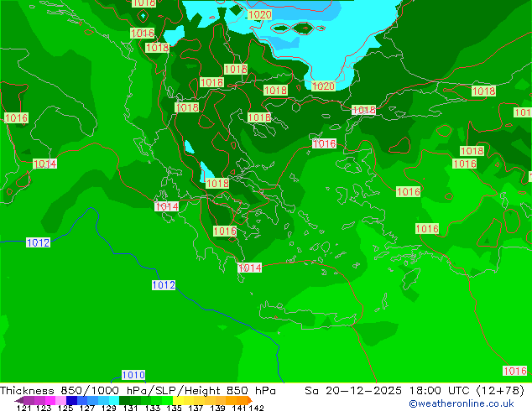This screenshot has height=411, width=532.
Task: Click the forecast date 'Sa 20-12-2025 18:00 UTC'
Action: click(x=389, y=391)
